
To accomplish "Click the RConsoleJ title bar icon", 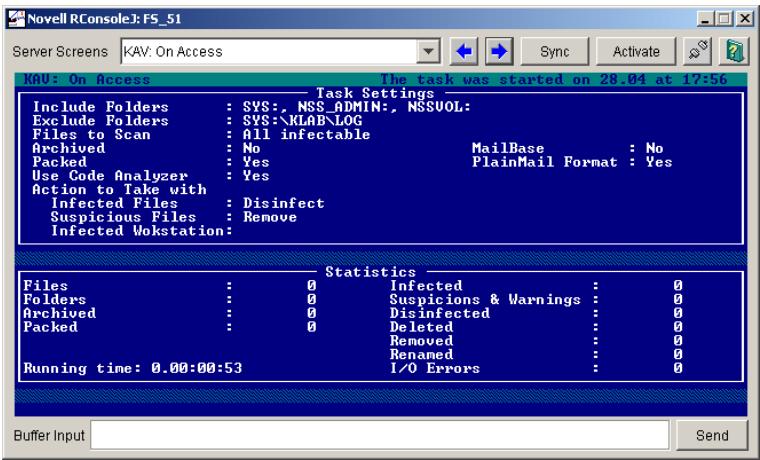I will (x=17, y=19).
